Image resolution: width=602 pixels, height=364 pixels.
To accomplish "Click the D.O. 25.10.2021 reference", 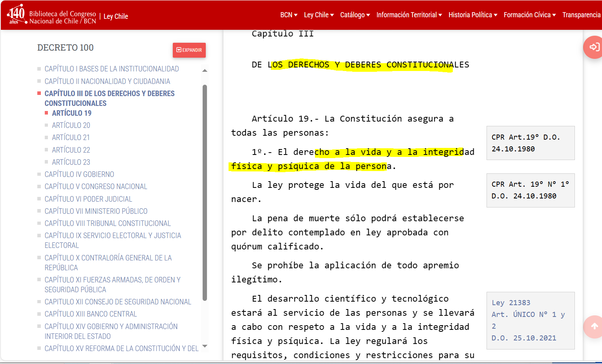I will coord(524,338).
